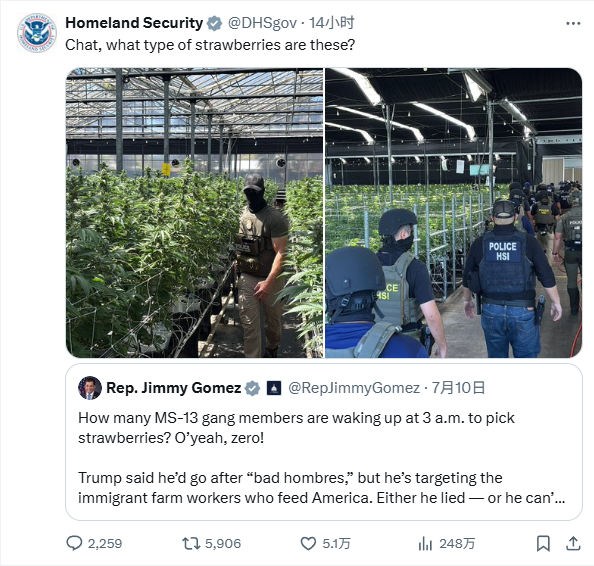Viewport: 594px width, 566px height.
Task: Open the quoted tweet about strawberries
Action: click(x=324, y=442)
